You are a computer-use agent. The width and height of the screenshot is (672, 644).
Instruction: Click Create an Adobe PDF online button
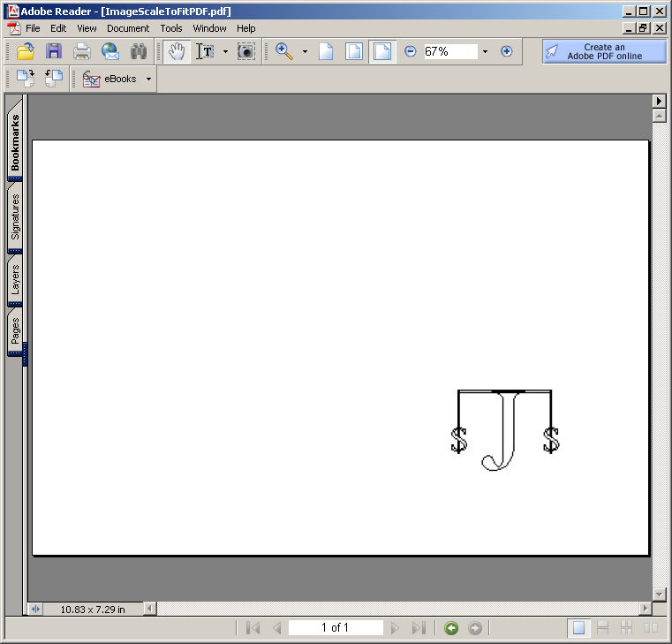[x=604, y=51]
